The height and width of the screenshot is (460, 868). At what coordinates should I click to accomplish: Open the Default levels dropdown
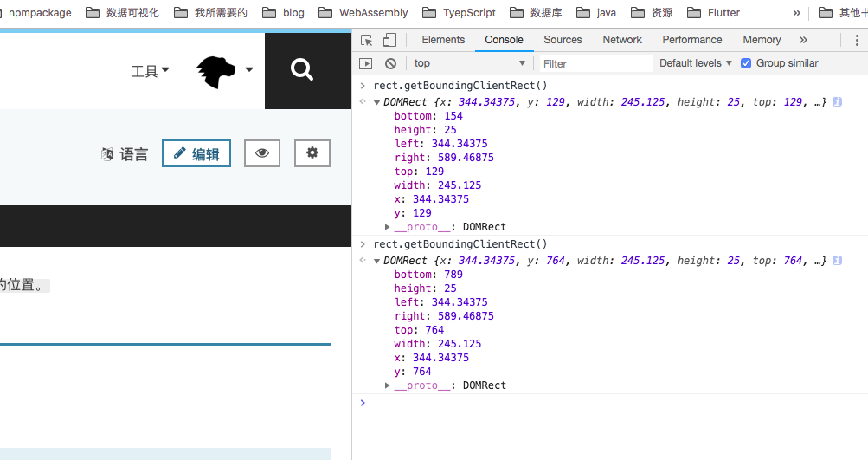point(695,63)
